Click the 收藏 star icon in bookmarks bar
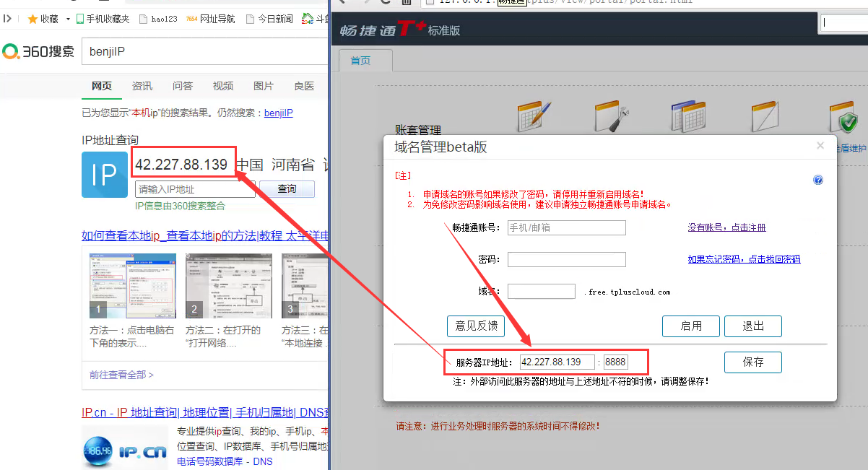 tap(32, 19)
